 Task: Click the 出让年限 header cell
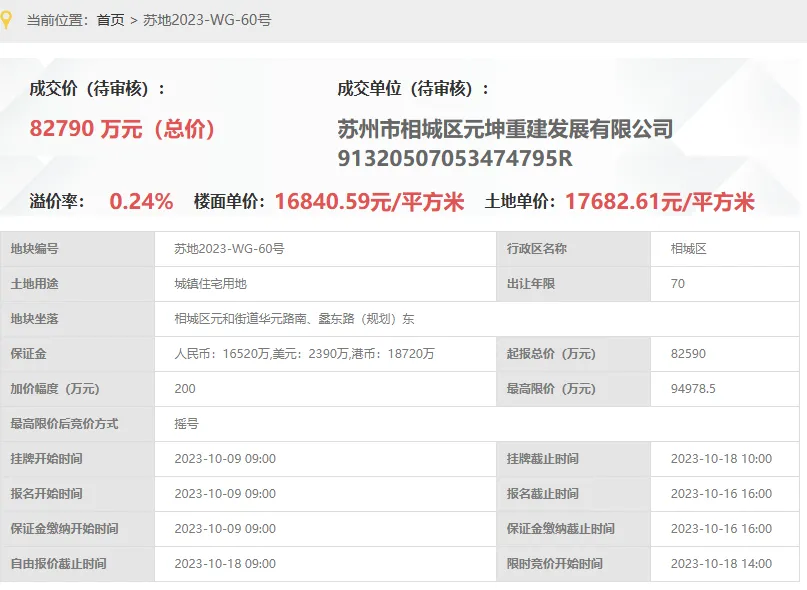click(573, 284)
